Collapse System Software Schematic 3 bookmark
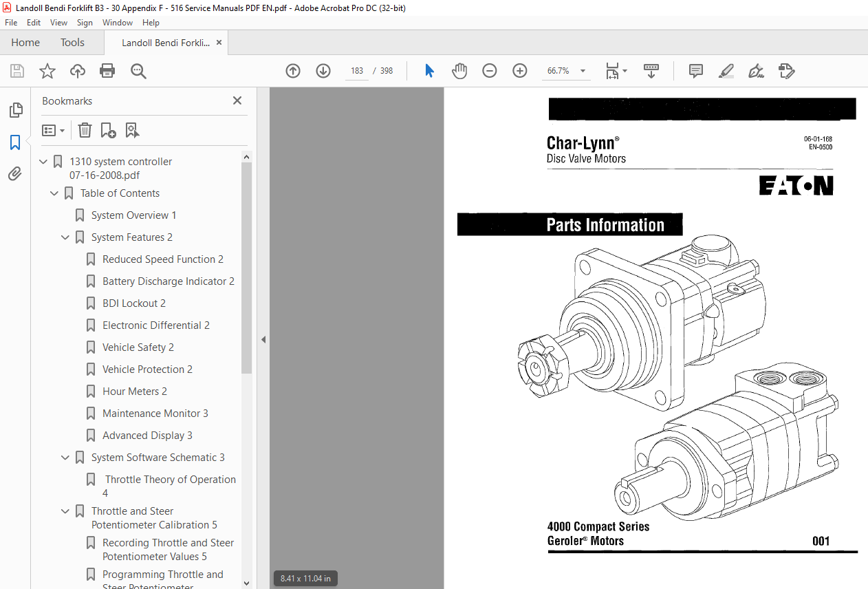868x589 pixels. pos(65,458)
